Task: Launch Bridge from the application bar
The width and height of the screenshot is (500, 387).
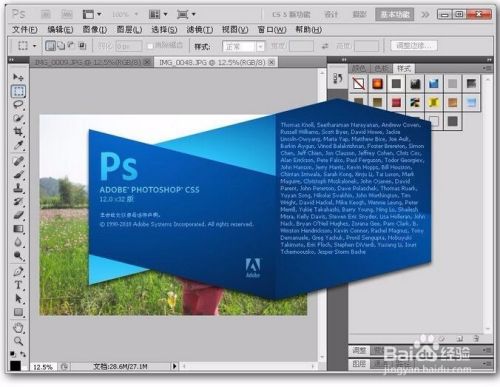Action: 46,14
